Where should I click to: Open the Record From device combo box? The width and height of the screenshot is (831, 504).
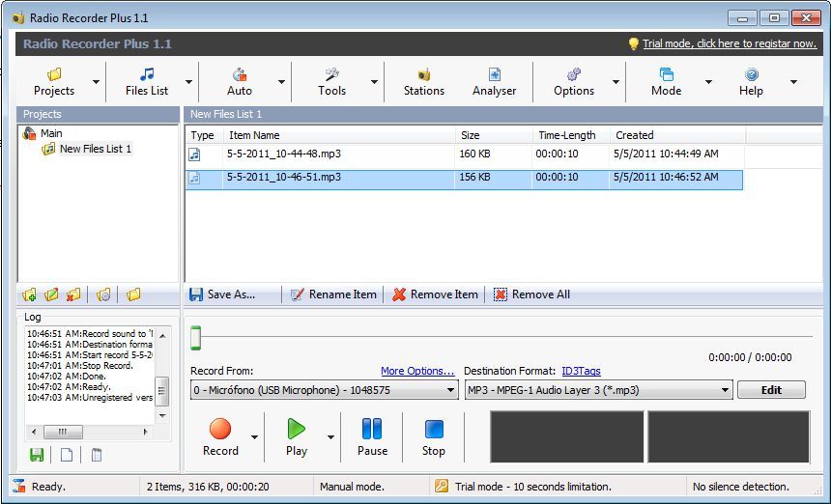click(325, 390)
